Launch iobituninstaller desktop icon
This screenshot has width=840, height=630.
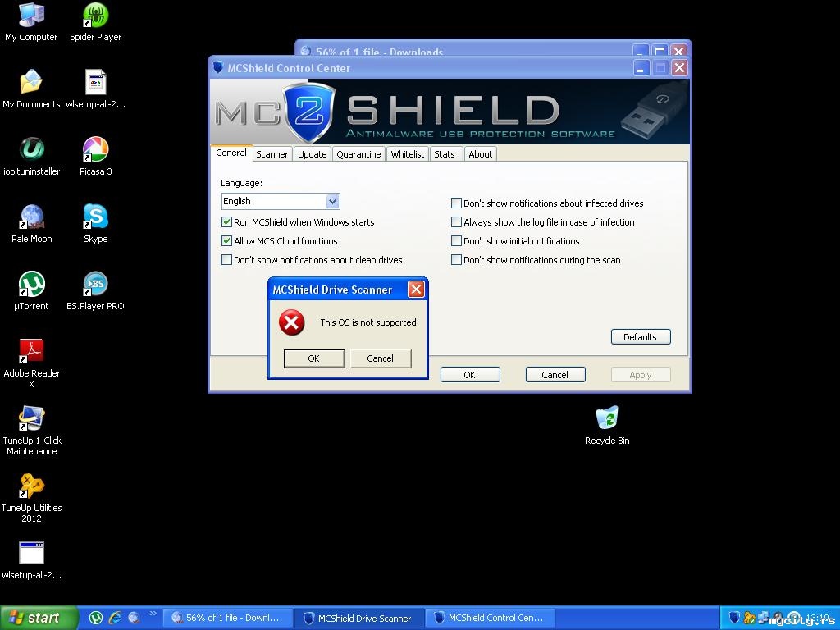pyautogui.click(x=31, y=157)
